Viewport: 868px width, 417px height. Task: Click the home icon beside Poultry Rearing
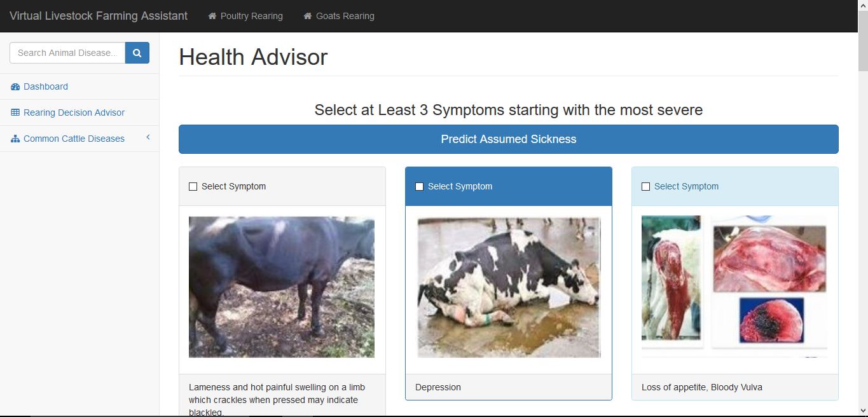tap(212, 16)
